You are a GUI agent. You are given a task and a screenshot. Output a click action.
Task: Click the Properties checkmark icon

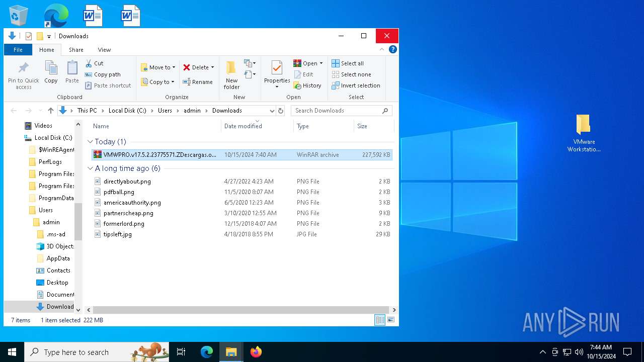[x=277, y=67]
